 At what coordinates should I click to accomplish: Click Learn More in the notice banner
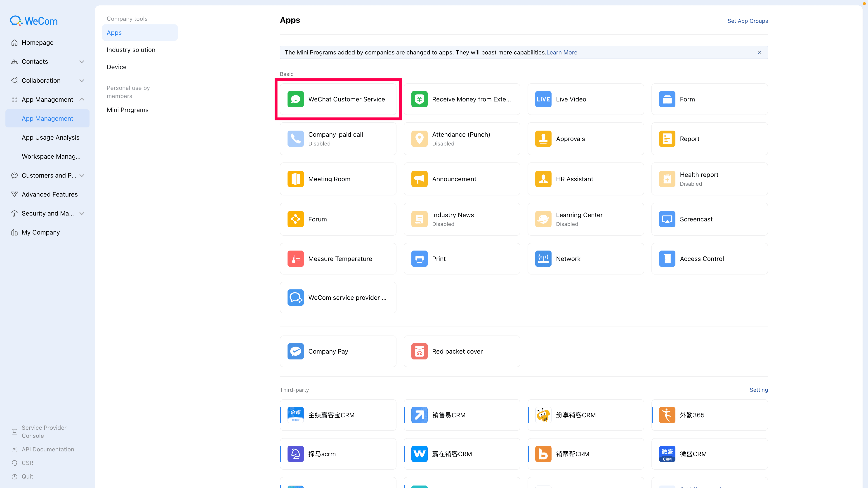(x=561, y=52)
